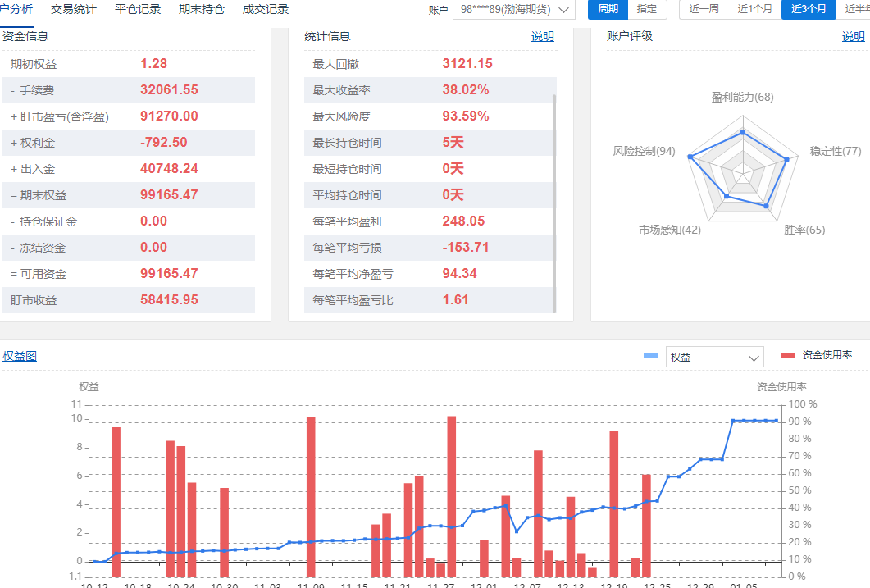
Task: Choose the 近一周 time range
Action: 704,10
